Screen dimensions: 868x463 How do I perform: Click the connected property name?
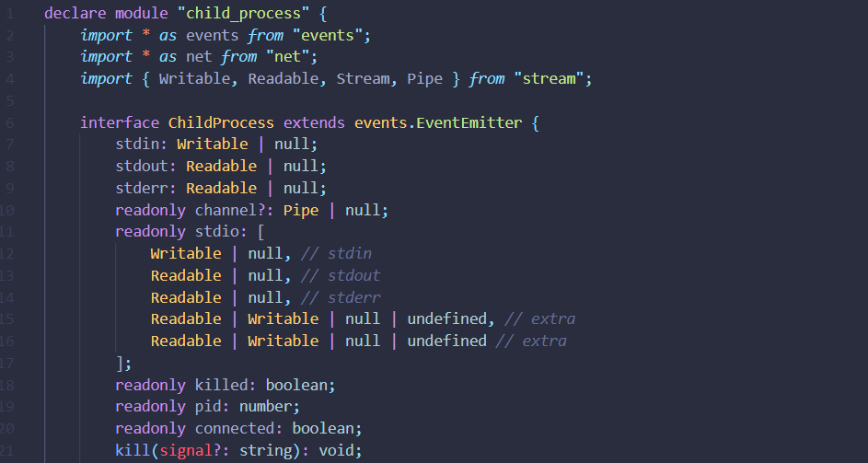(x=238, y=428)
